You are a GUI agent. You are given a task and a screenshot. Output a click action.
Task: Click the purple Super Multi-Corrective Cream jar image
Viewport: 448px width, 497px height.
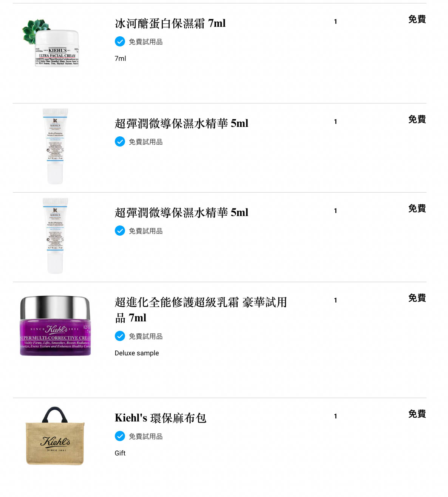click(x=55, y=326)
